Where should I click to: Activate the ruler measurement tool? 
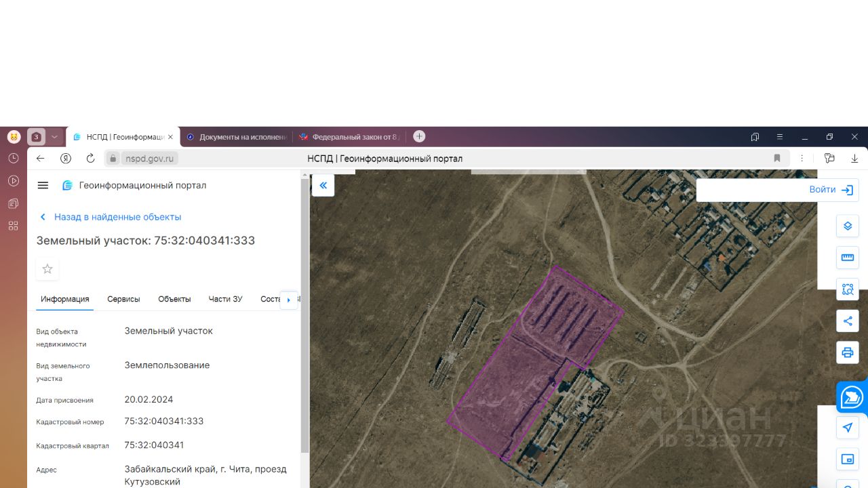click(x=848, y=258)
